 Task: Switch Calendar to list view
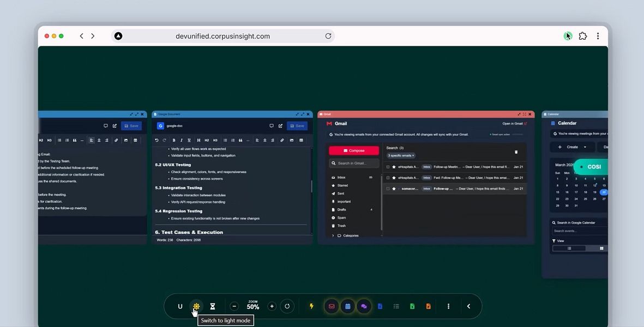click(x=569, y=248)
